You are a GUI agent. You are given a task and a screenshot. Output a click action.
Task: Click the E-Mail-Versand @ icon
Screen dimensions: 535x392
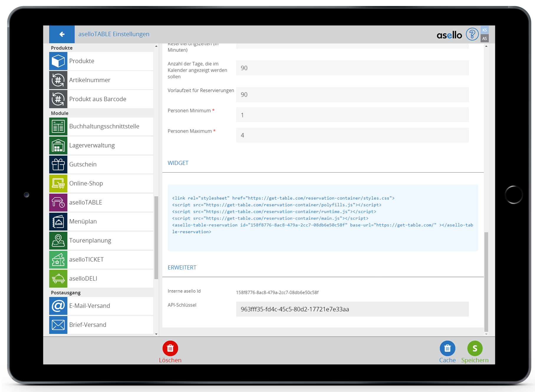[x=58, y=306]
